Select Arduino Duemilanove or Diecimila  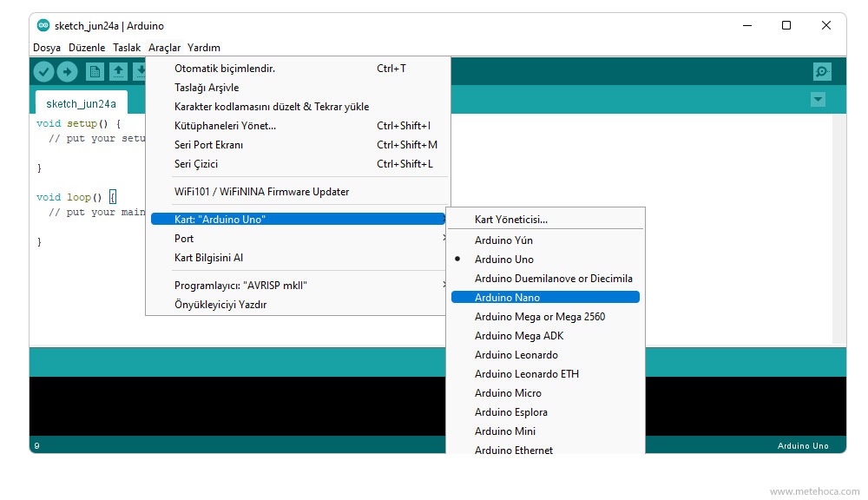click(x=545, y=279)
